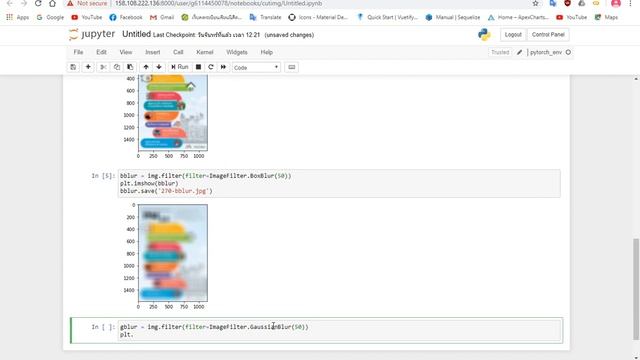Click the Last Checkpoint text
Viewport: 640px width, 360px height.
[x=206, y=35]
